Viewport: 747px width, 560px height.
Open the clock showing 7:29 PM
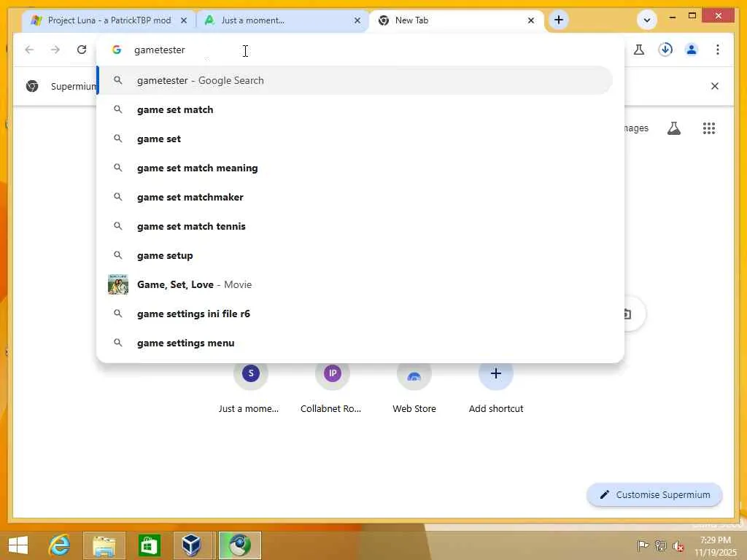click(x=715, y=546)
